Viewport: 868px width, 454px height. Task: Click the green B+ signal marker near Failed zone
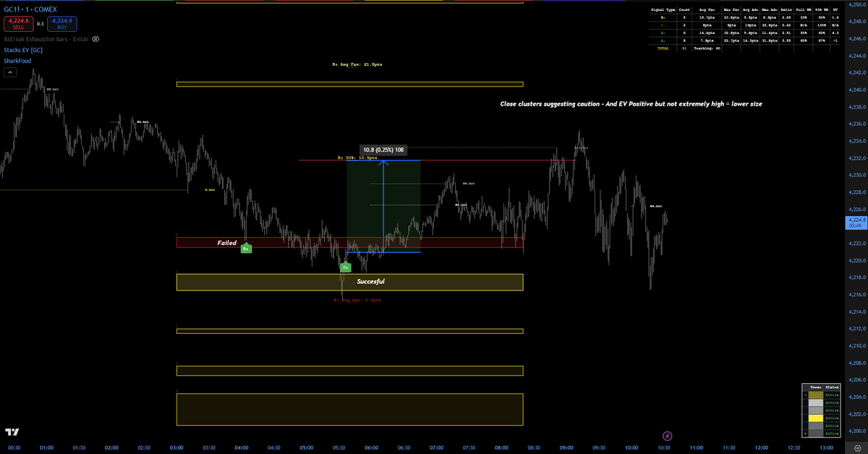click(246, 249)
